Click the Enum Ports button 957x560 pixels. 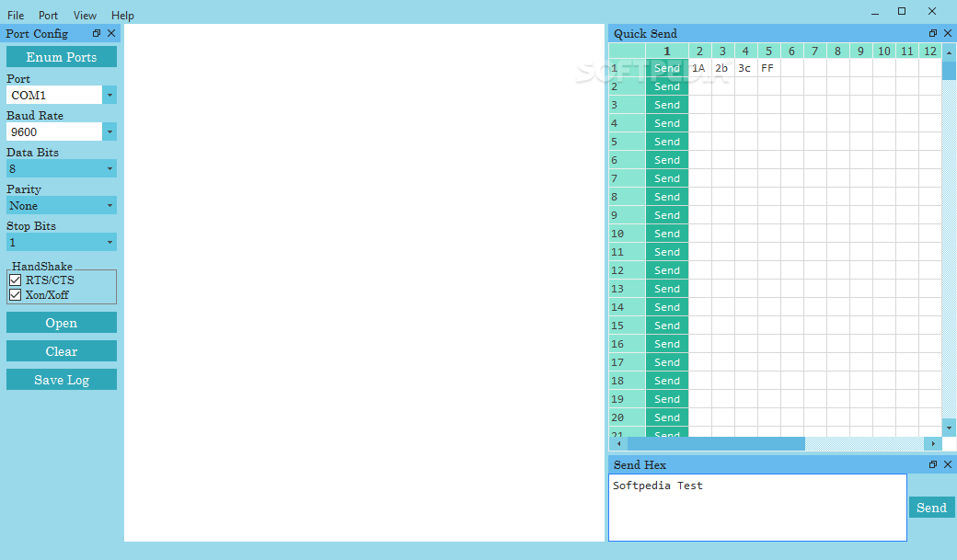62,57
